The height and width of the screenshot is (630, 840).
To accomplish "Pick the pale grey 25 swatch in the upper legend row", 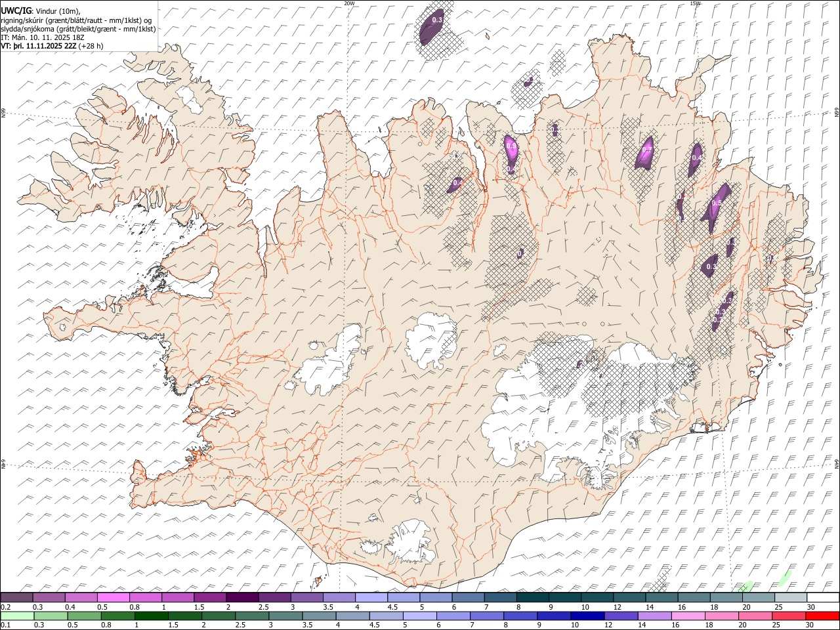I will click(791, 597).
